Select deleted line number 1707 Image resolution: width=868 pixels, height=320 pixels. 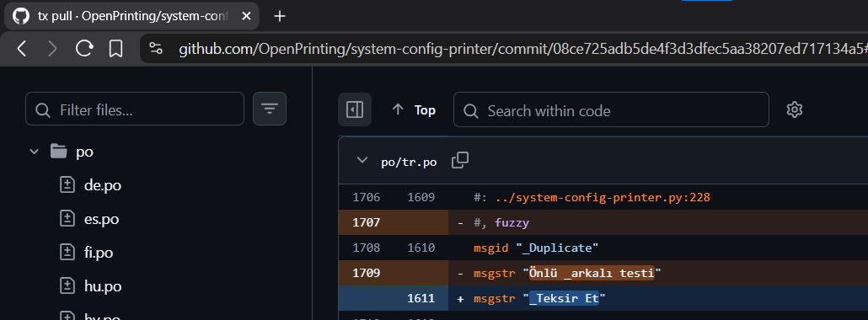pyautogui.click(x=366, y=222)
